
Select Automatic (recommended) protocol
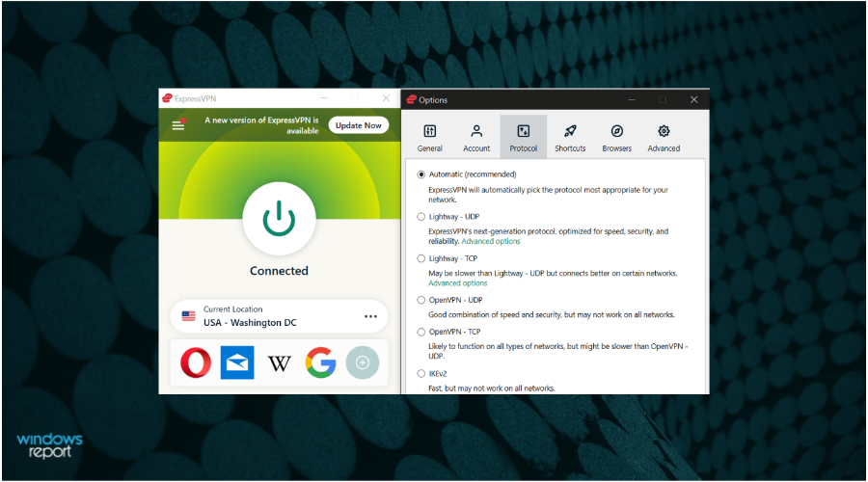421,174
